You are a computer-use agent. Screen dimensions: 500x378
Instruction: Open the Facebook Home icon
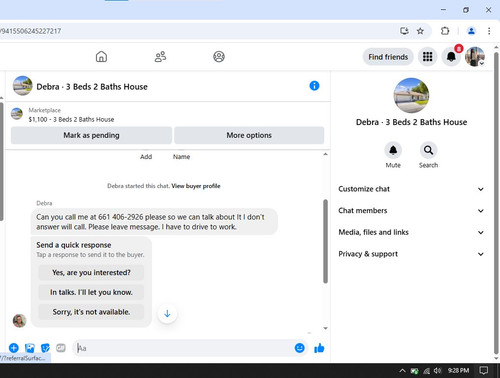click(x=101, y=57)
